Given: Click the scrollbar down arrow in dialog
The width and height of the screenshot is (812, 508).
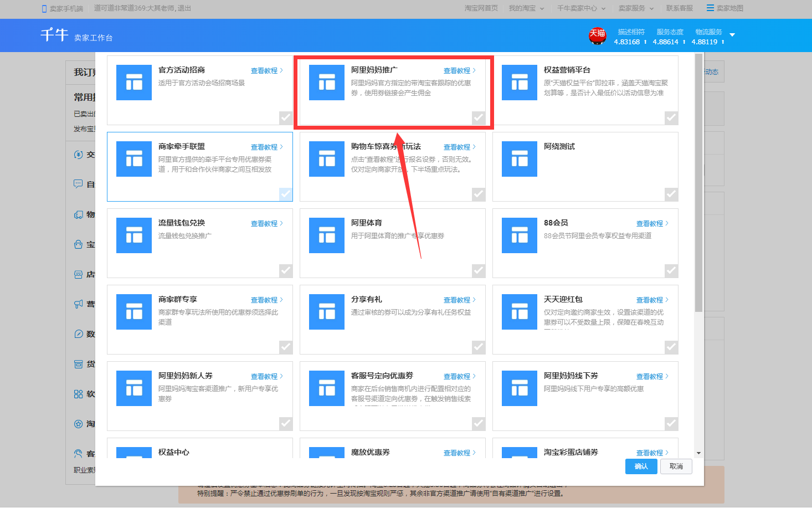Looking at the screenshot, I should click(698, 453).
